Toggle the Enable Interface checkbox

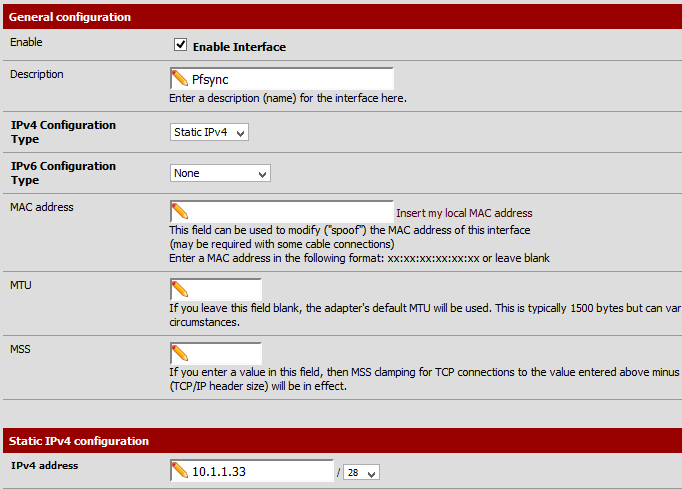(181, 46)
